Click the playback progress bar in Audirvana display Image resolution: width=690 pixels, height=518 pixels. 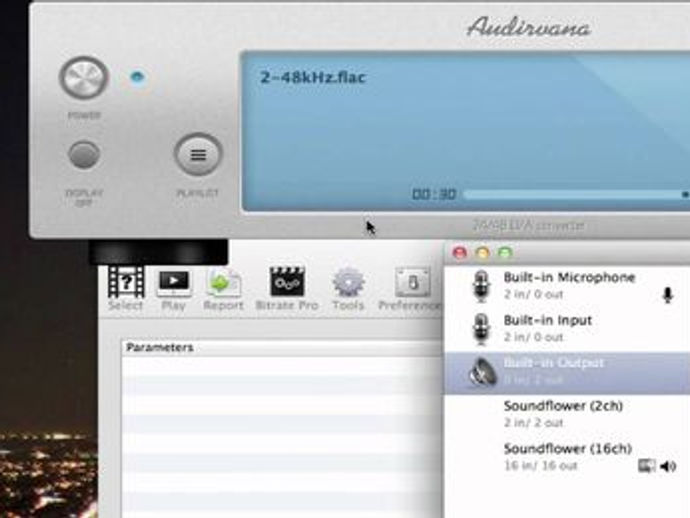[576, 194]
